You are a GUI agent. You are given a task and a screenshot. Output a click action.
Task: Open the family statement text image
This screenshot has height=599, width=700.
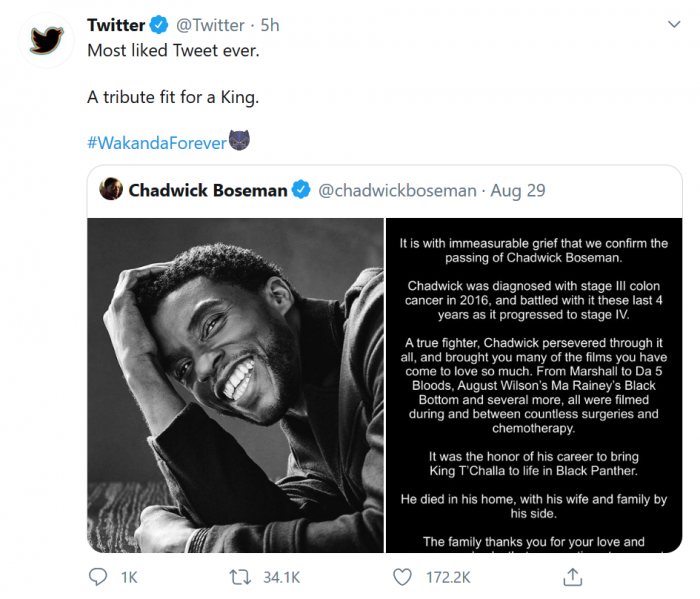[x=534, y=385]
